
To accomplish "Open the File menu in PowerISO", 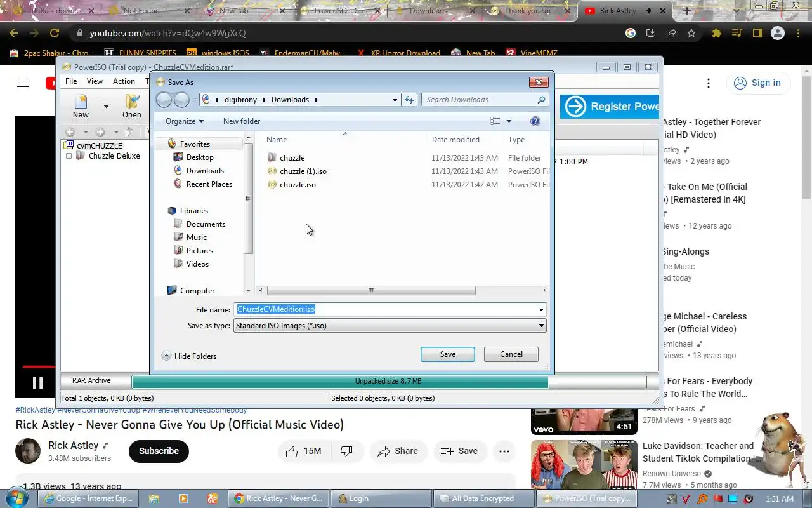I will pos(71,81).
